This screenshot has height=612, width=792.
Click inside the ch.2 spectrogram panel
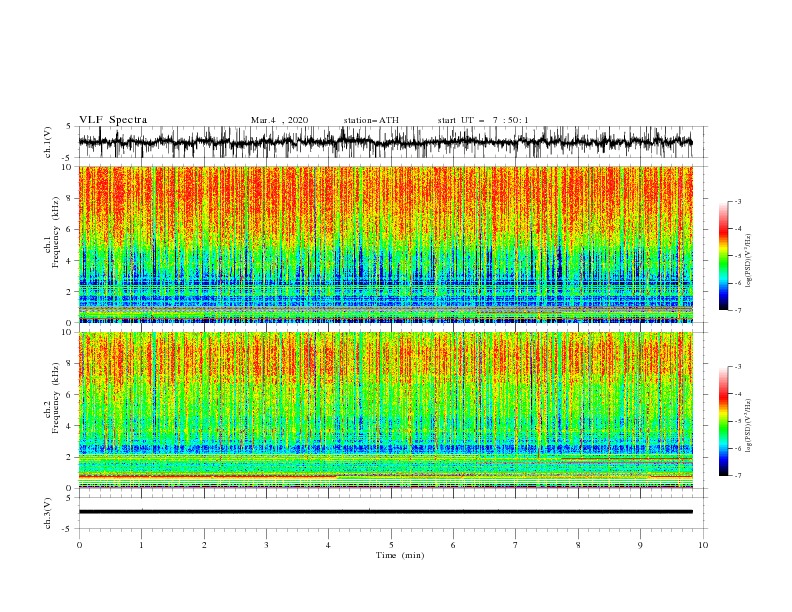tap(385, 410)
